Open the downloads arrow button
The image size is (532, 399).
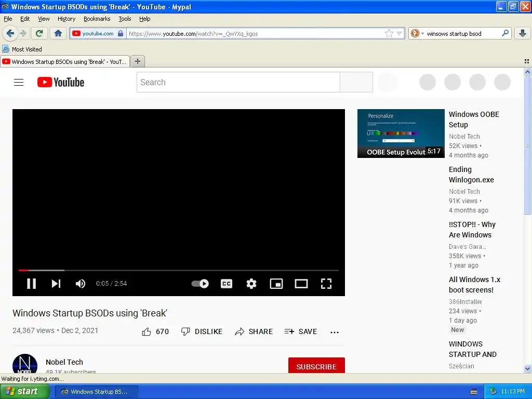pyautogui.click(x=523, y=33)
